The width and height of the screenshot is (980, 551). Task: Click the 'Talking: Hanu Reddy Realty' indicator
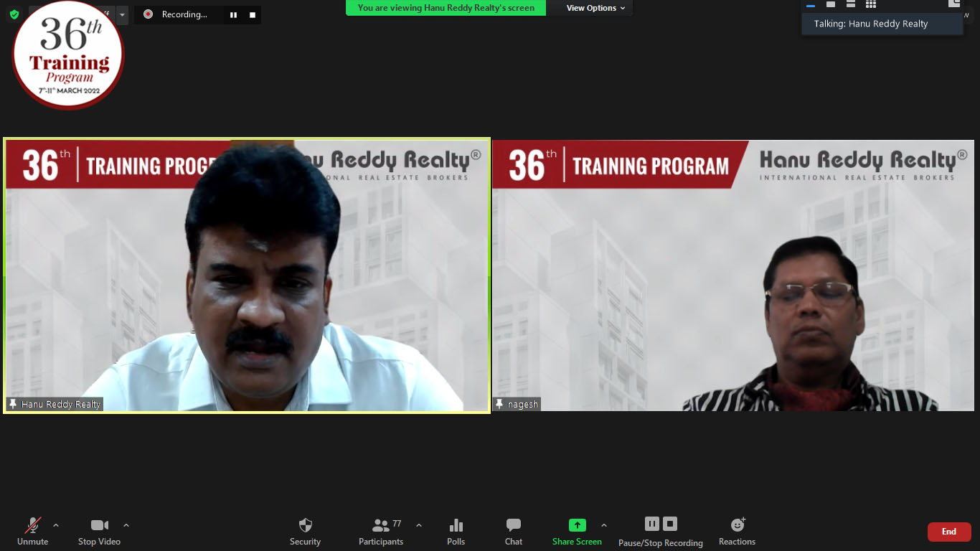(882, 24)
